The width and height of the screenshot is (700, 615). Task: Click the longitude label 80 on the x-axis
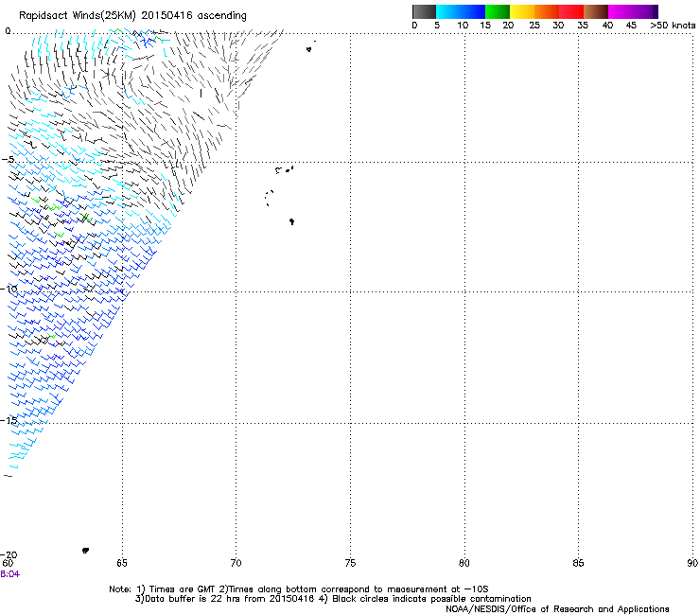pos(464,563)
